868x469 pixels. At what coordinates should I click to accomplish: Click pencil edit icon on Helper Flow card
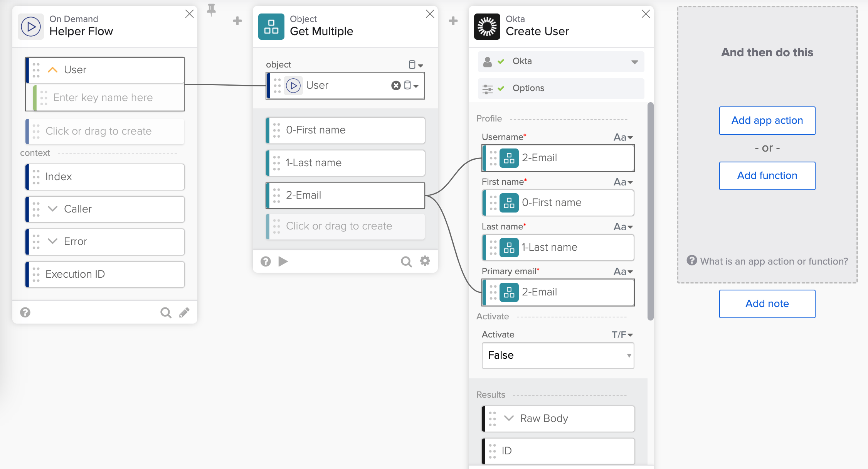[x=184, y=312]
